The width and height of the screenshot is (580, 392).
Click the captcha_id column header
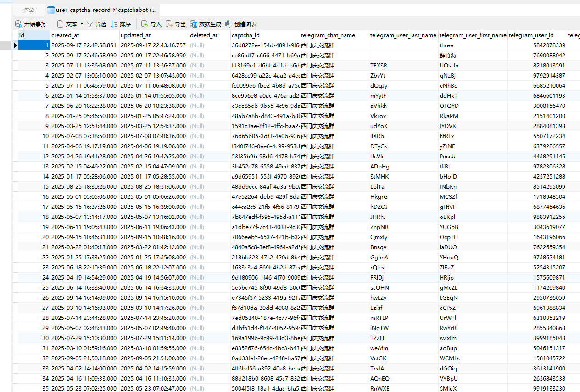265,35
